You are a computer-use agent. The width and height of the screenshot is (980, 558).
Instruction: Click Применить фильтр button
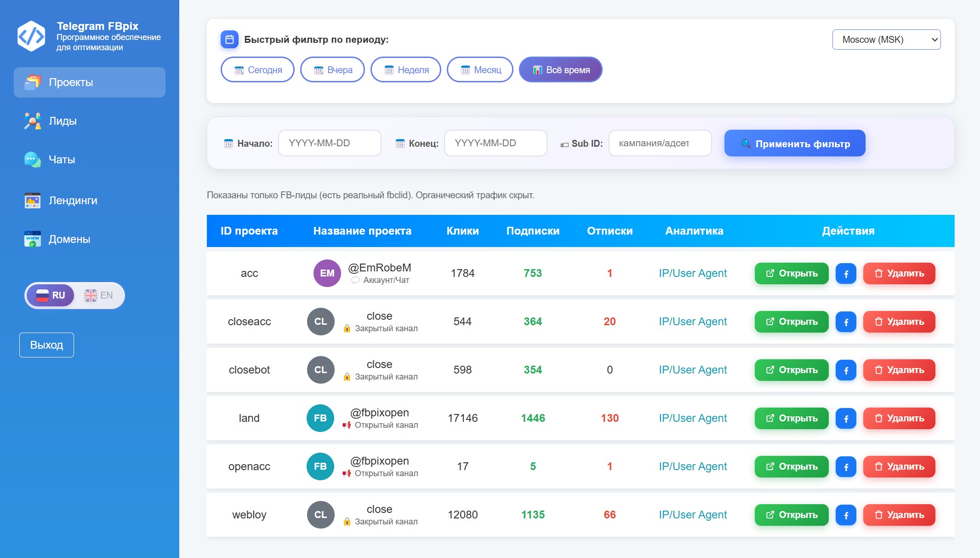point(795,144)
